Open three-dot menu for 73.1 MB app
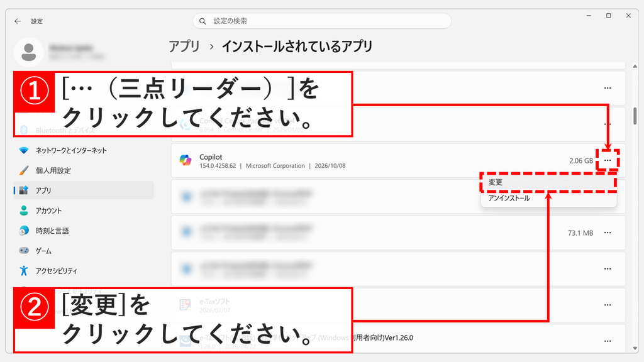This screenshot has width=644, height=362. (x=608, y=233)
